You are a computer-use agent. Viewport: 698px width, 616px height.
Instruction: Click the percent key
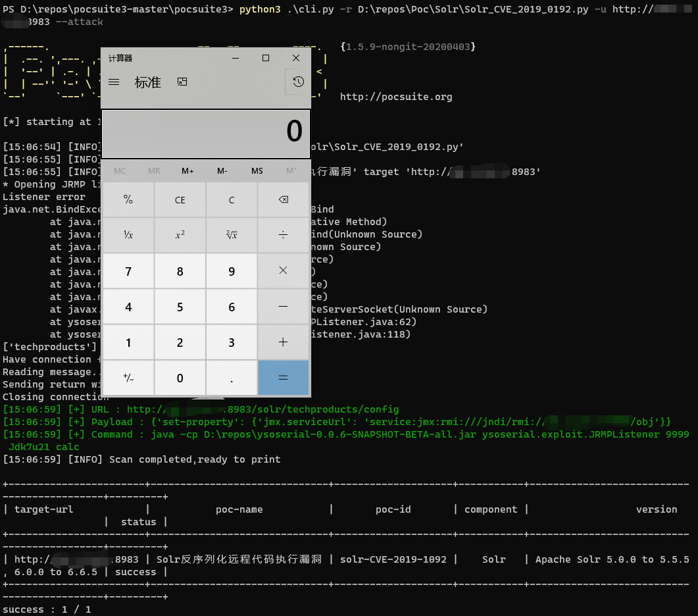coord(128,199)
